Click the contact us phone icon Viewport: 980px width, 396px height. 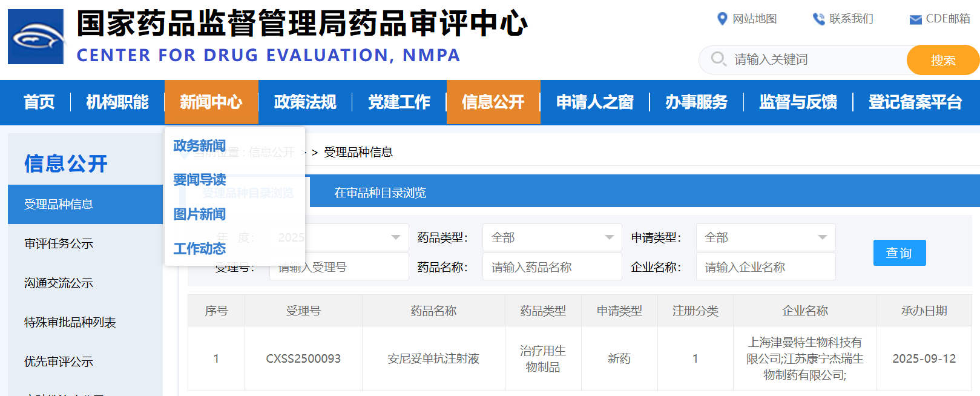[818, 19]
